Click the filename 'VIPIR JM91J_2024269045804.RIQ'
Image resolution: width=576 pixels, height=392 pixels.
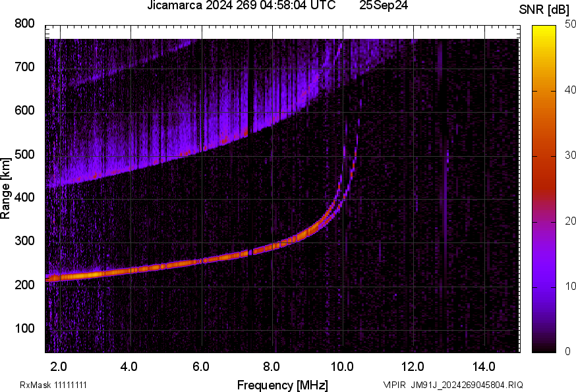point(453,385)
